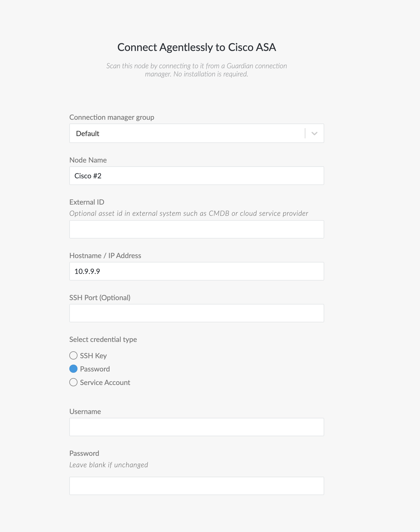Image resolution: width=420 pixels, height=532 pixels.
Task: Click the Hostname / IP Address label
Action: tap(105, 256)
